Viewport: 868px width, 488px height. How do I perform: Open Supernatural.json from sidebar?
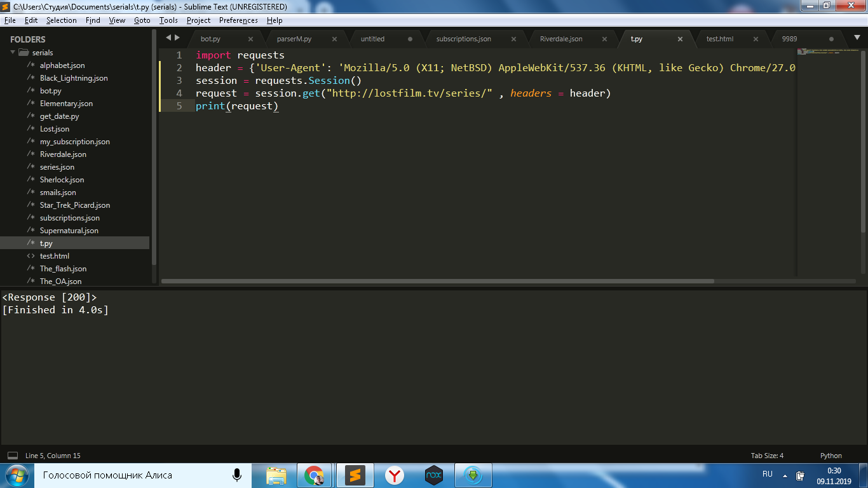[x=69, y=231]
